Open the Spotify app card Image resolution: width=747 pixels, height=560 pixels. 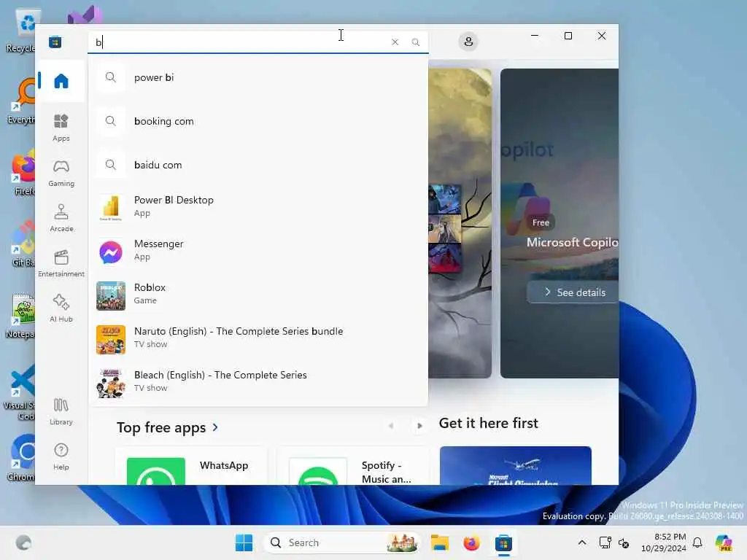(352, 466)
